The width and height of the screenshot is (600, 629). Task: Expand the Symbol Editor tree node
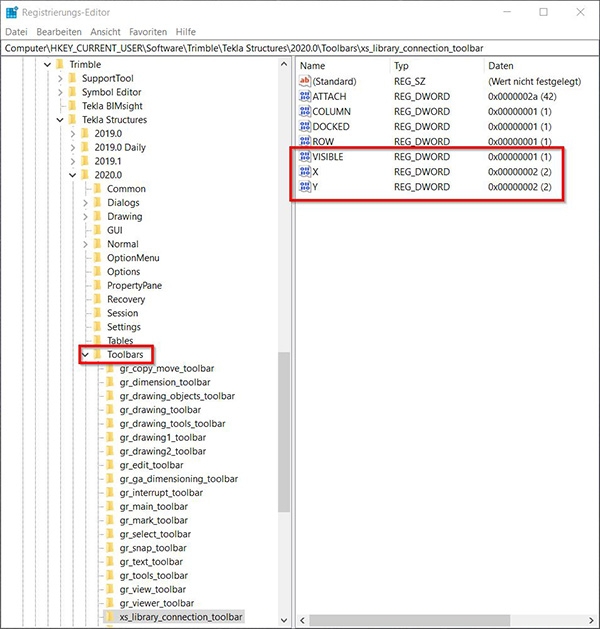(60, 92)
